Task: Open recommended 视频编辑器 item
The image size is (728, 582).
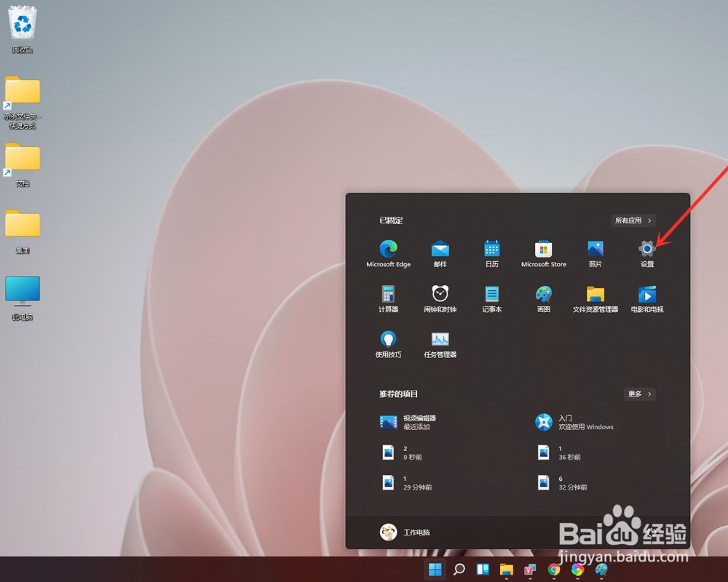Action: point(408,423)
